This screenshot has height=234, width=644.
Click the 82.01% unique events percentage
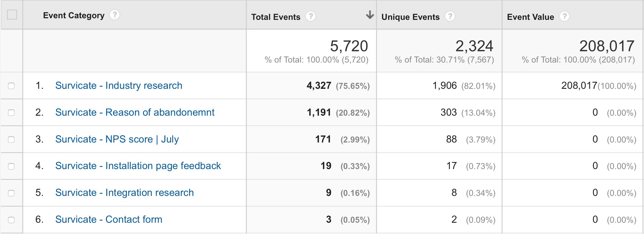tap(478, 86)
